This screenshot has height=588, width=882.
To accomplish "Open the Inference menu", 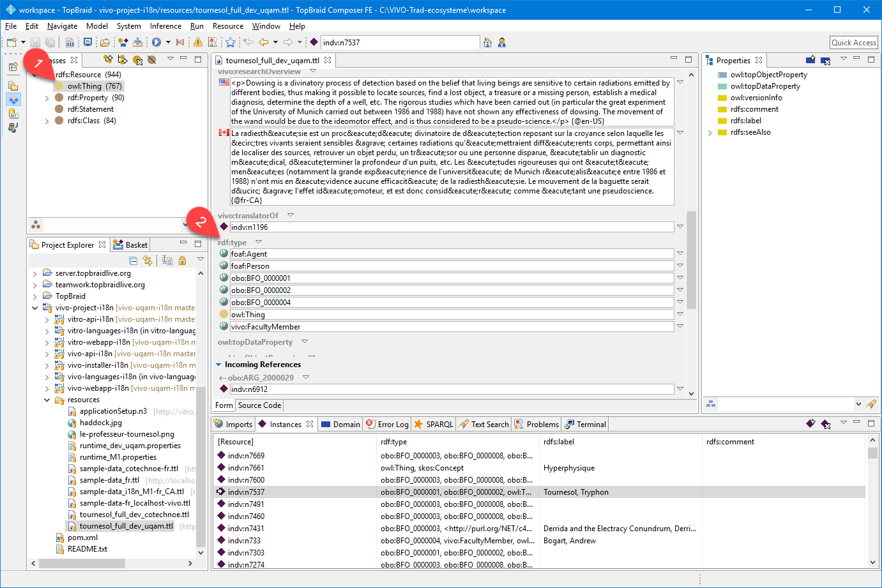I will (x=165, y=26).
